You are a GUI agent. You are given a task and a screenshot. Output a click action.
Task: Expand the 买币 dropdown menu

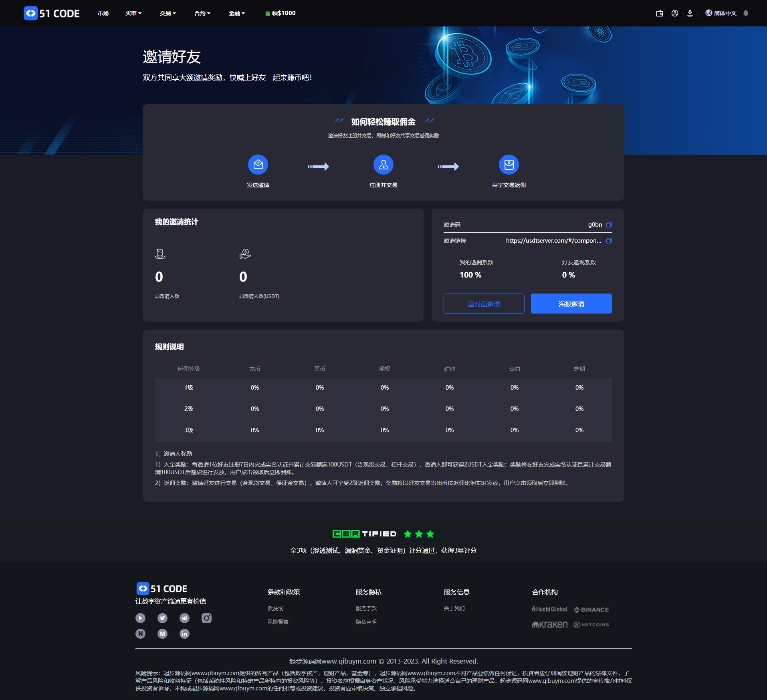[x=133, y=13]
